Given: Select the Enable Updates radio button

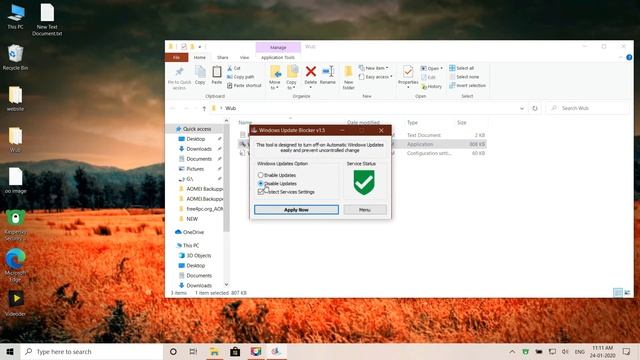Looking at the screenshot, I should coord(260,175).
